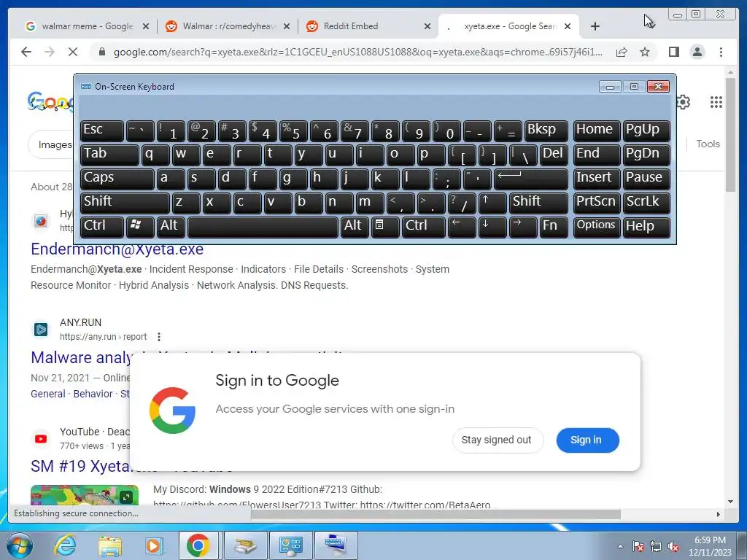This screenshot has height=560, width=747.
Task: Stop loading the page with X button
Action: click(x=73, y=52)
